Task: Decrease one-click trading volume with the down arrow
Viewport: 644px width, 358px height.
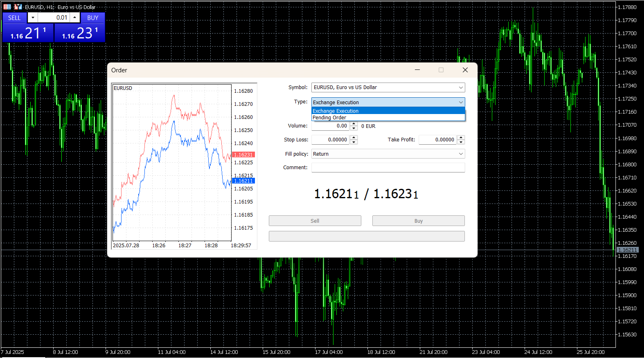Action: 33,18
